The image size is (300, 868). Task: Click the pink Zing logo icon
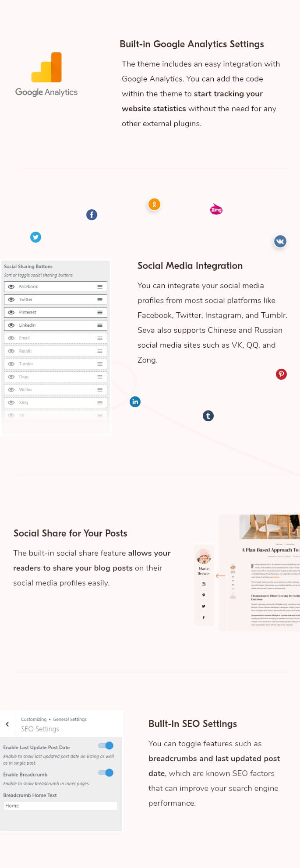[216, 209]
